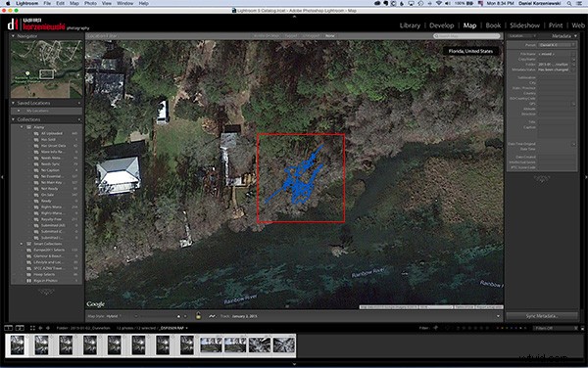Screen dimensions: 588x368
Task: Open the map toolbar options dropdown arrow
Action: pyautogui.click(x=498, y=316)
